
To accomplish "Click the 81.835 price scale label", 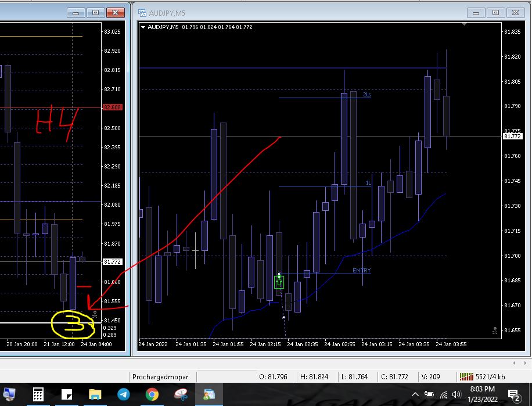I will click(512, 31).
